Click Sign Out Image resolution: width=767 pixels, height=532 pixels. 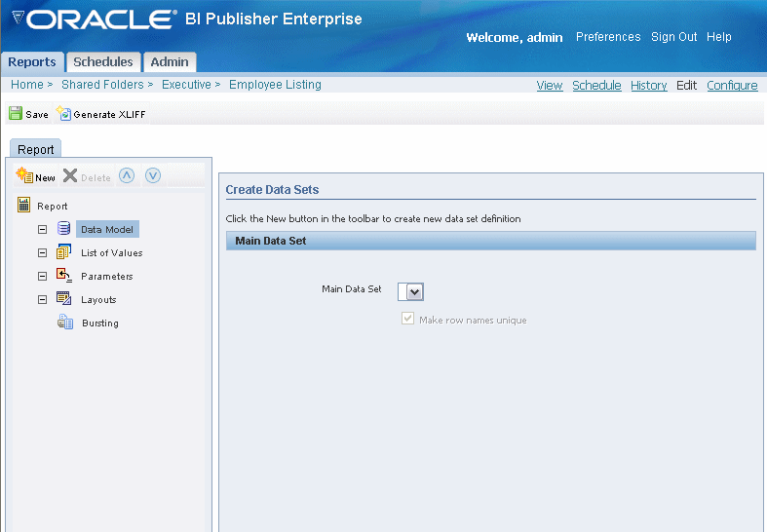tap(674, 37)
